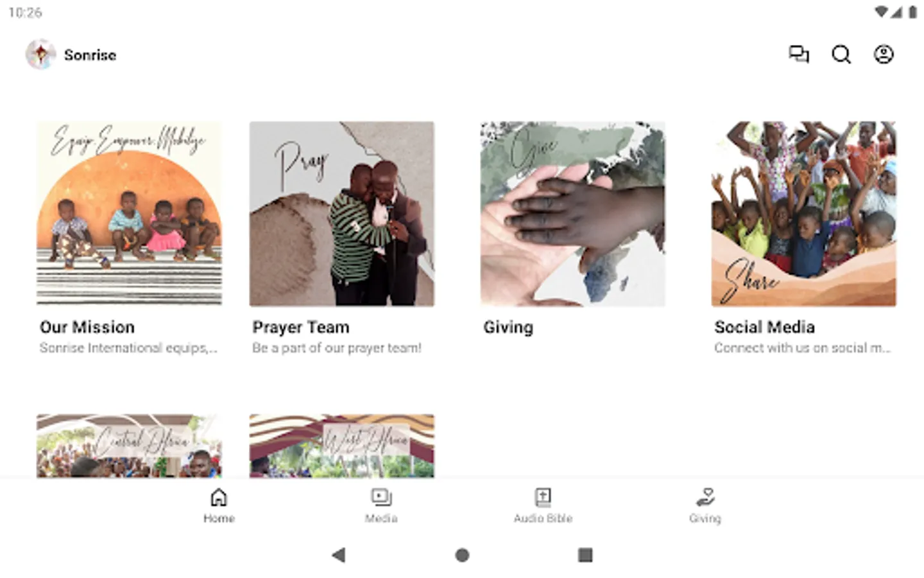Image resolution: width=924 pixels, height=578 pixels.
Task: Click the Prayer Team title
Action: coord(301,328)
